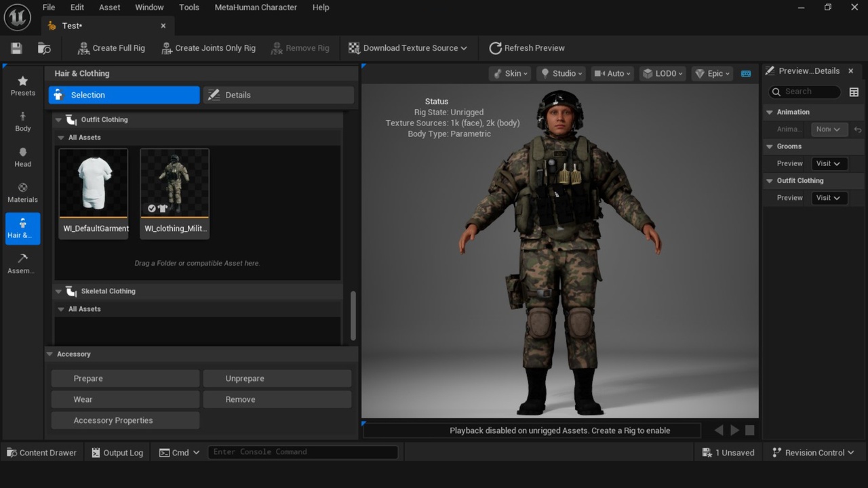Open Accessory Properties button

(x=125, y=420)
